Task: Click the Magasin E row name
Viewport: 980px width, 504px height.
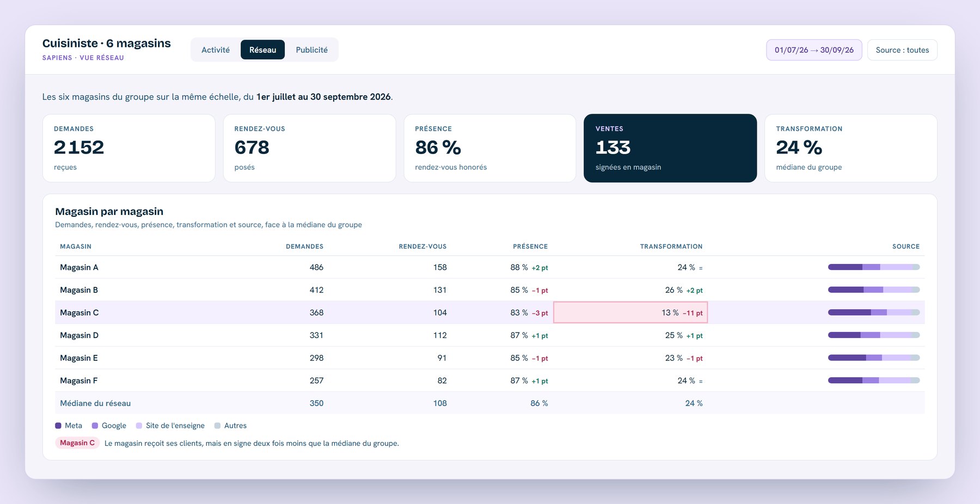Action: coord(79,358)
